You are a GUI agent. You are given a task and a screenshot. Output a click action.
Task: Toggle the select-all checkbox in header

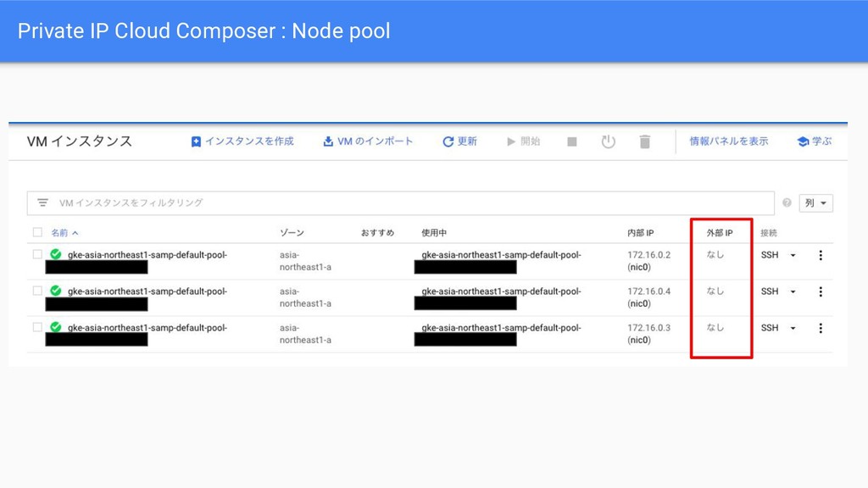pos(37,232)
